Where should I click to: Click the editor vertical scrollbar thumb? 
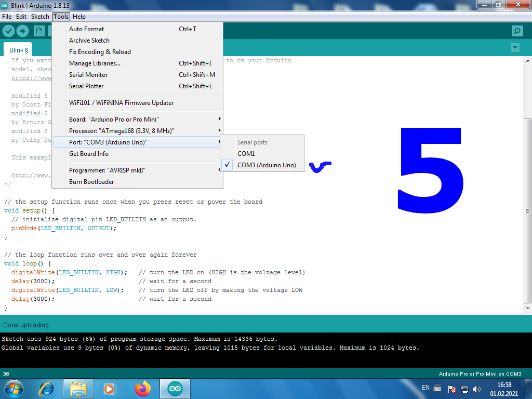(x=528, y=210)
